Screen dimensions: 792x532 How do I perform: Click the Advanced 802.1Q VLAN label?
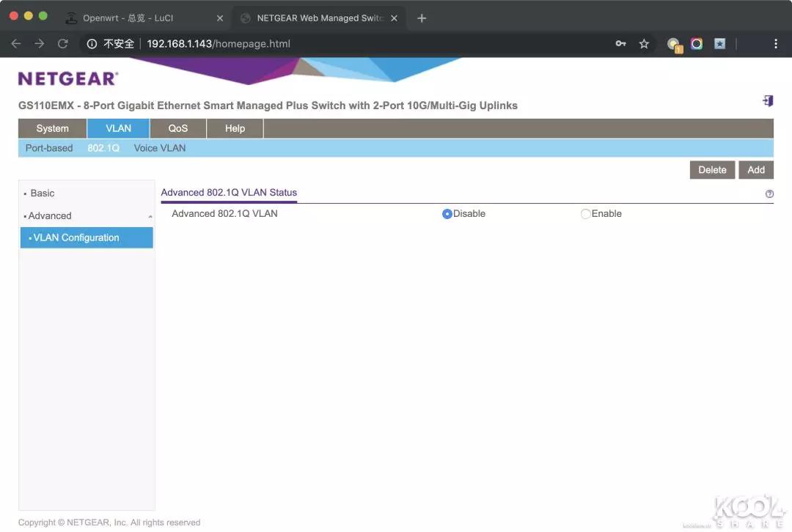(x=224, y=213)
